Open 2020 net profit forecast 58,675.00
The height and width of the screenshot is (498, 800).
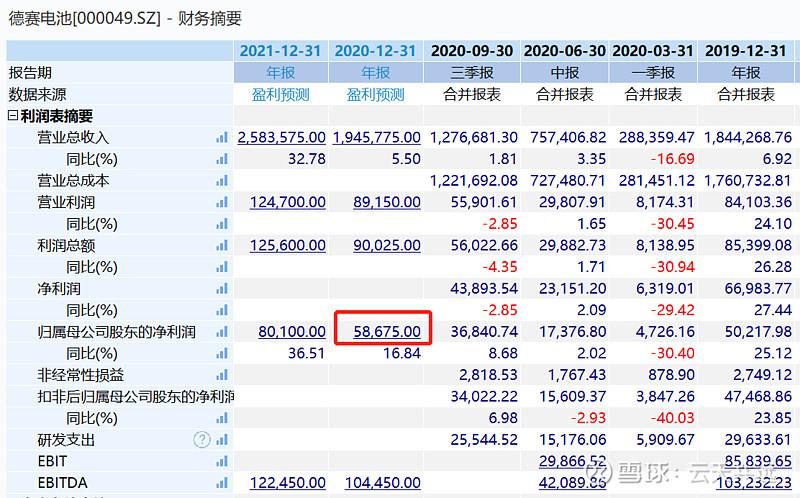[x=387, y=332]
